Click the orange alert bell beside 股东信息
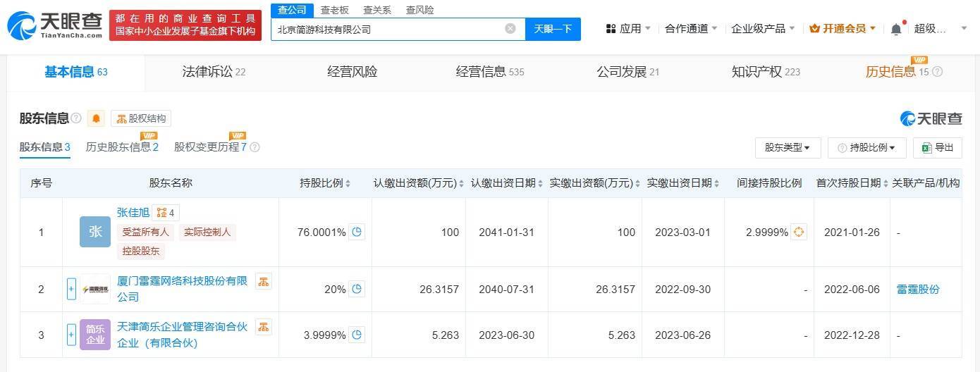The width and height of the screenshot is (980, 372). click(x=96, y=118)
